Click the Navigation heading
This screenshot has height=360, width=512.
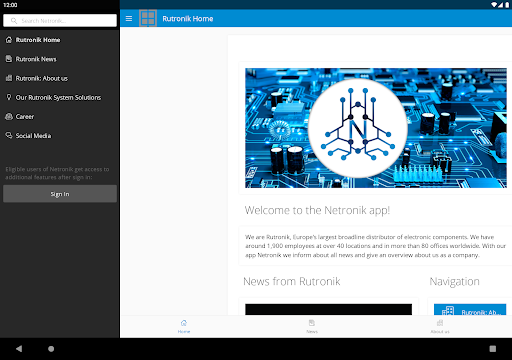[x=454, y=282]
